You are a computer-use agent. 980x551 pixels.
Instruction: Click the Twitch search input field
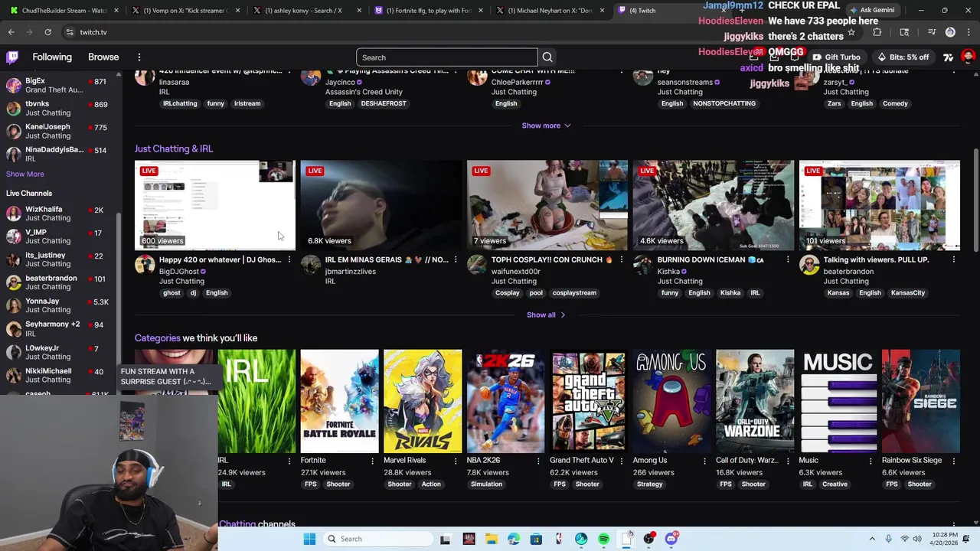tap(446, 57)
